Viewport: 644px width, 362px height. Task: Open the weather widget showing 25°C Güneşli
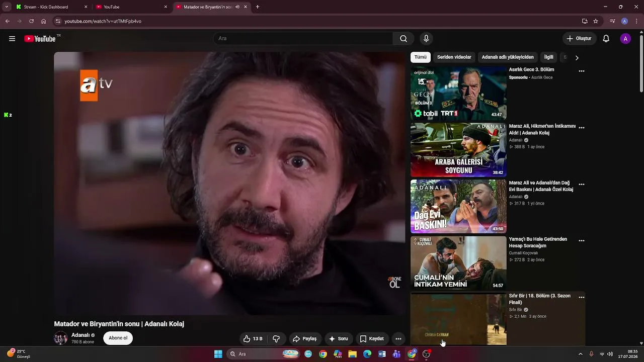click(19, 354)
